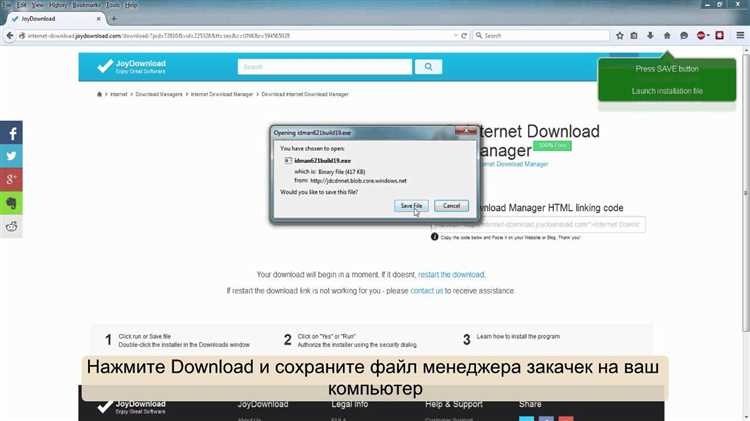Screen dimensions: 750x421
Task: Go back with the browser back arrow
Action: pyautogui.click(x=10, y=36)
